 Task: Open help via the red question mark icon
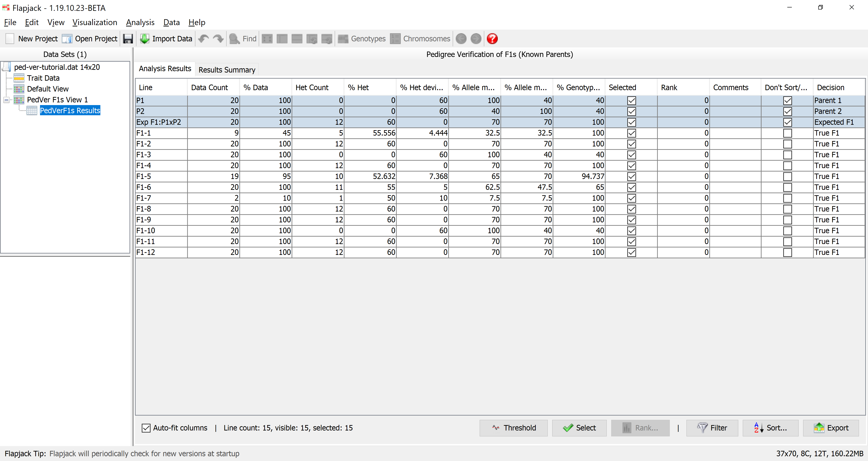[492, 39]
